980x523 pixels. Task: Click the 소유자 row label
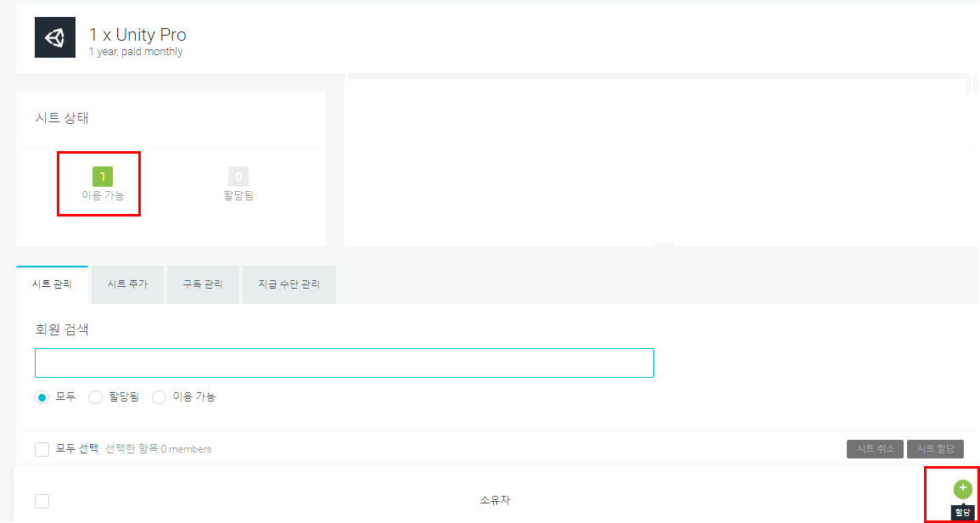495,500
